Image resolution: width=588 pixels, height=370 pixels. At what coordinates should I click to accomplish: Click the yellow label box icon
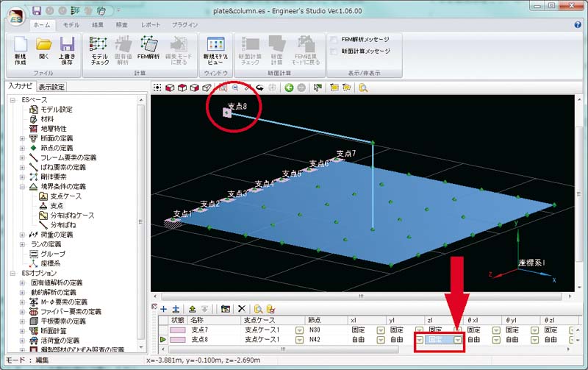[334, 88]
